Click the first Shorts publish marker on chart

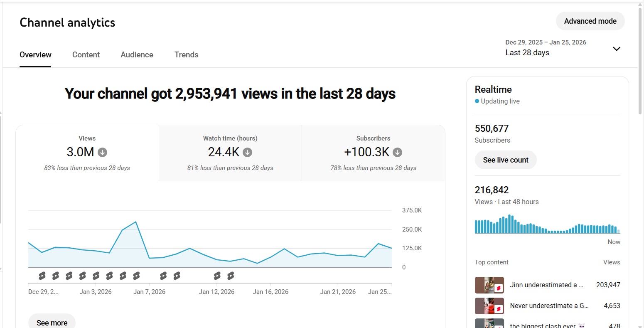click(42, 276)
